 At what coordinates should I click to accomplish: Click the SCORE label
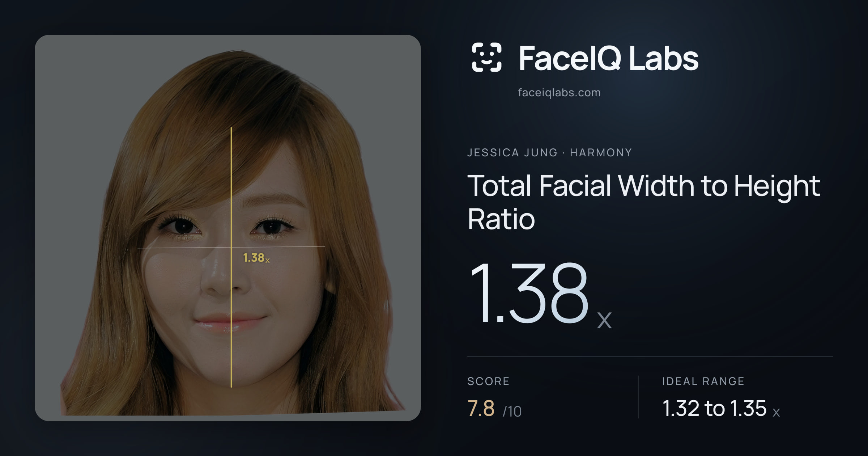click(488, 381)
